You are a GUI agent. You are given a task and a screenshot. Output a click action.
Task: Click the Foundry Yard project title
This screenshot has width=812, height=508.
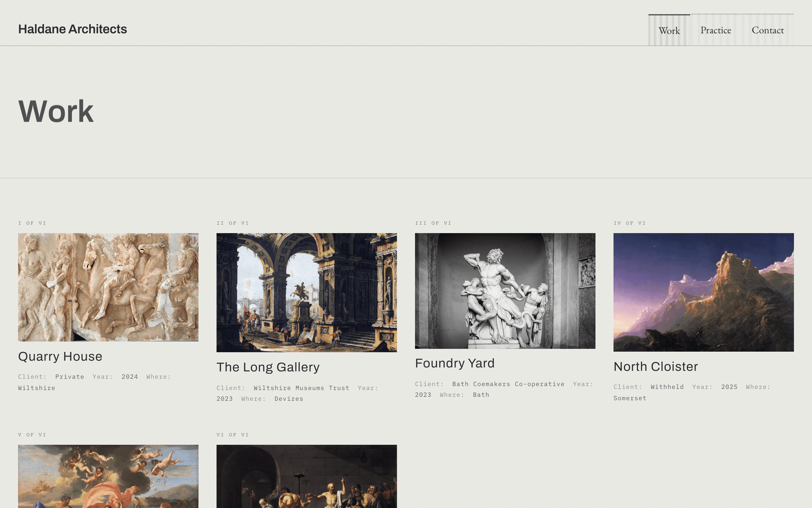[455, 363]
